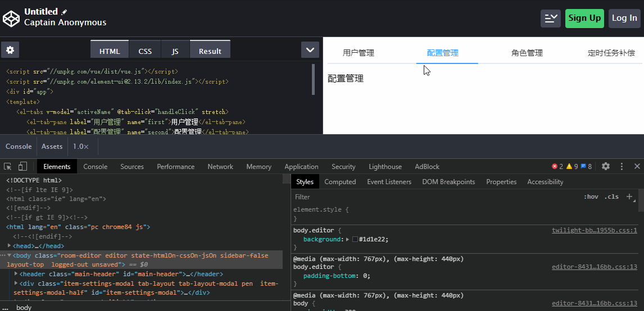Open the CodePen Console button

click(x=19, y=147)
